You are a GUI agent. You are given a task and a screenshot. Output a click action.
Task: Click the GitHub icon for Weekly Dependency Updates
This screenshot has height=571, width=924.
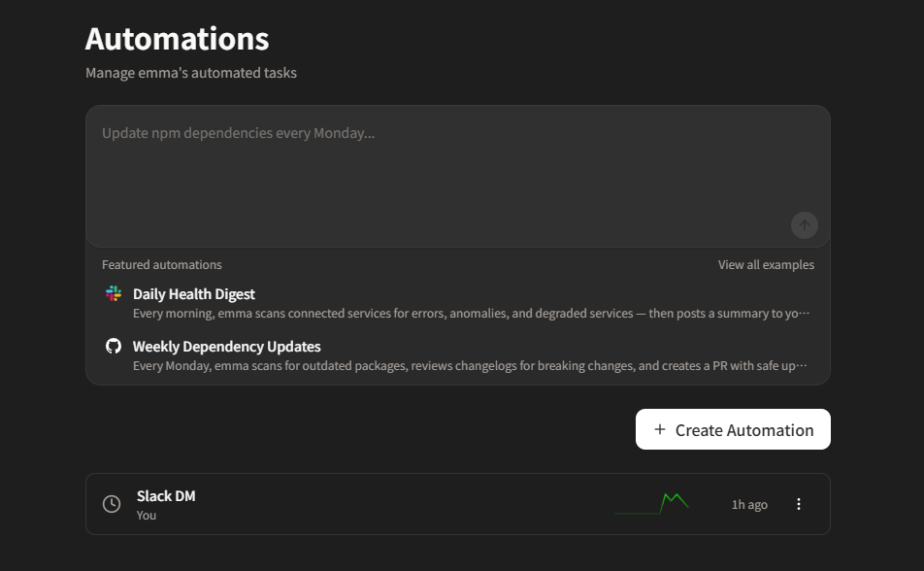[x=114, y=346]
